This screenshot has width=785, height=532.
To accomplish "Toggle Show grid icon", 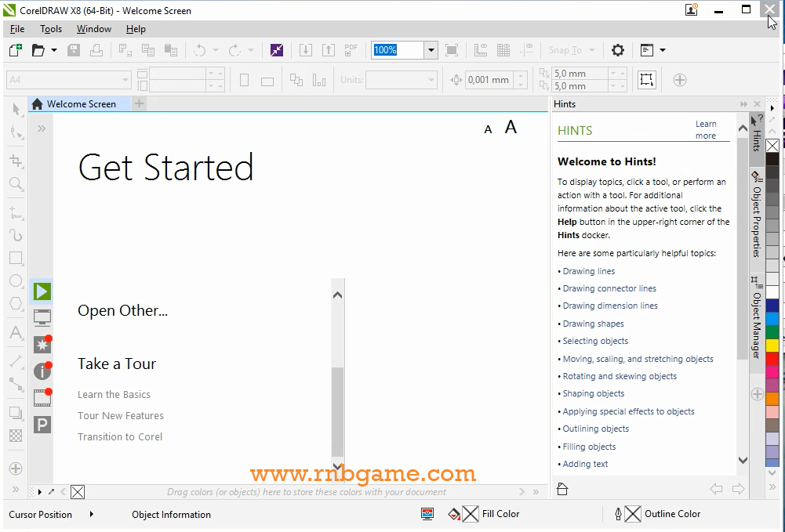I will (503, 50).
